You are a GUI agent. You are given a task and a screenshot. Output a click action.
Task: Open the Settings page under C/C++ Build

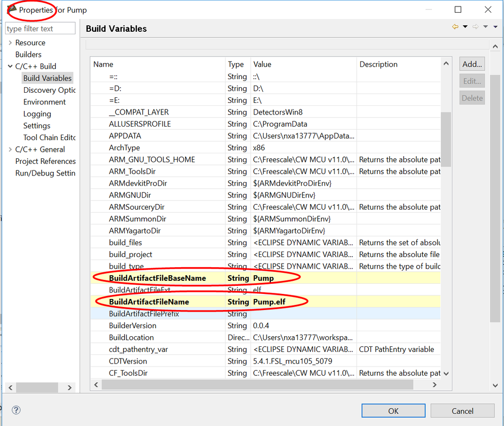(37, 126)
